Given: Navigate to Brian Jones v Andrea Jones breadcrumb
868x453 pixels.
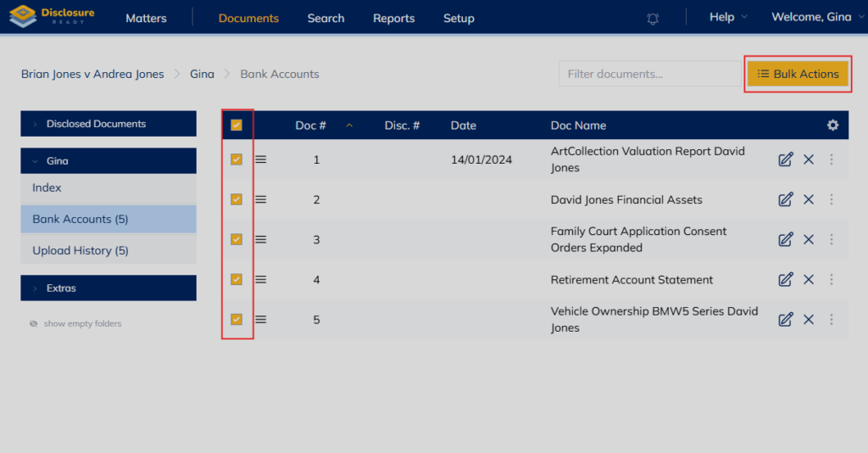Looking at the screenshot, I should click(92, 74).
